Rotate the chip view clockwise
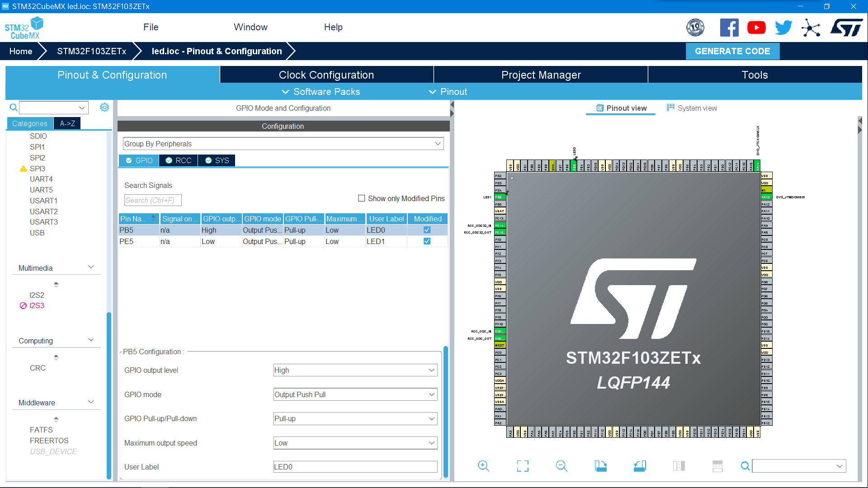The height and width of the screenshot is (488, 868). (601, 466)
